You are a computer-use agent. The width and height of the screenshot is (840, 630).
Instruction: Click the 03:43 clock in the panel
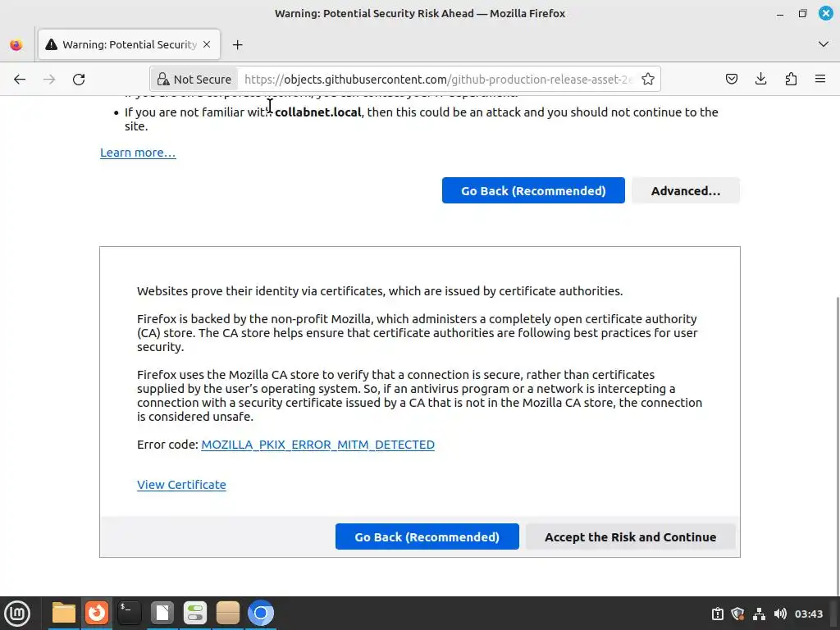click(808, 614)
